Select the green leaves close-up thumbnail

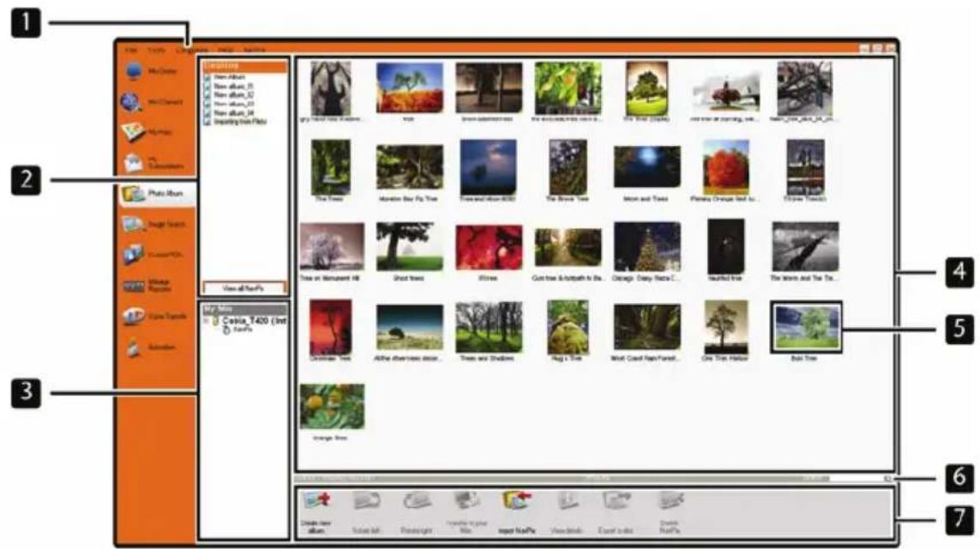[x=568, y=88]
